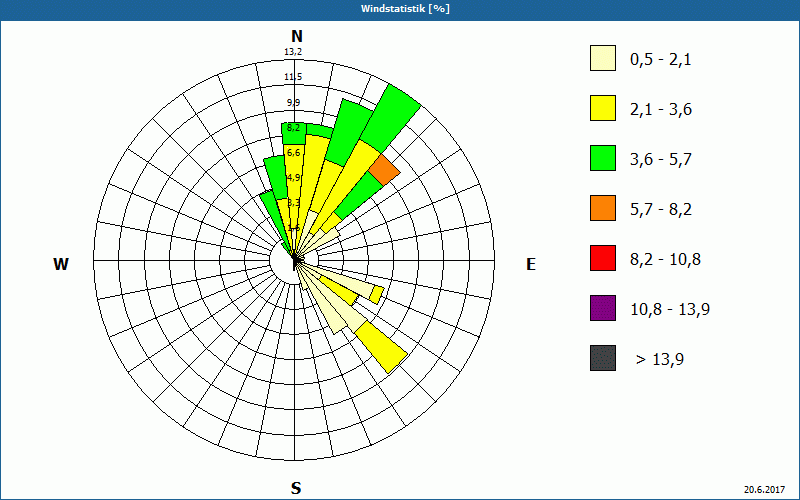Click the orange segment of the wind rose
Screen dimensions: 800x500
[x=384, y=170]
